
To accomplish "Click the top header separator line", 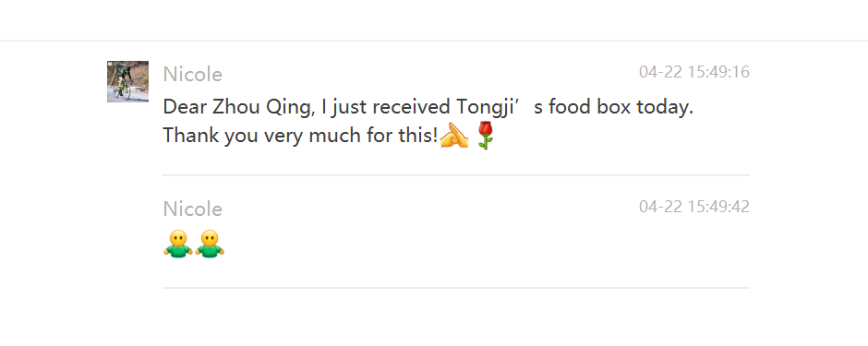I will (x=434, y=41).
